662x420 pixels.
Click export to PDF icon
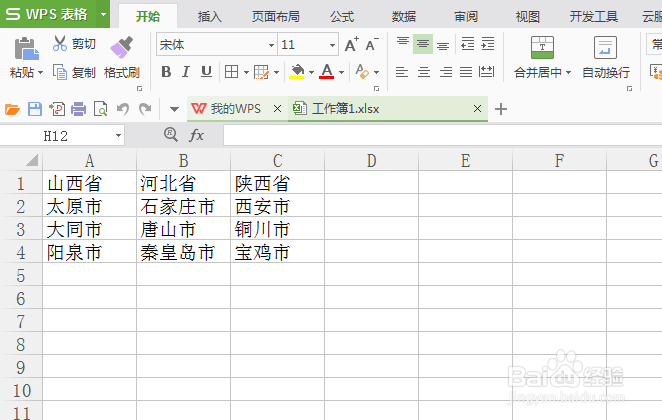[x=57, y=109]
